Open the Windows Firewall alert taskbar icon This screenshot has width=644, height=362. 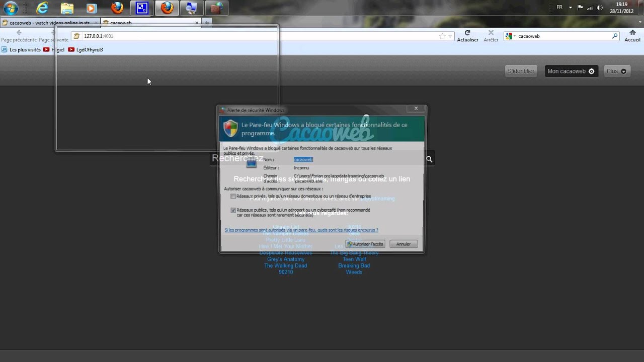[216, 8]
